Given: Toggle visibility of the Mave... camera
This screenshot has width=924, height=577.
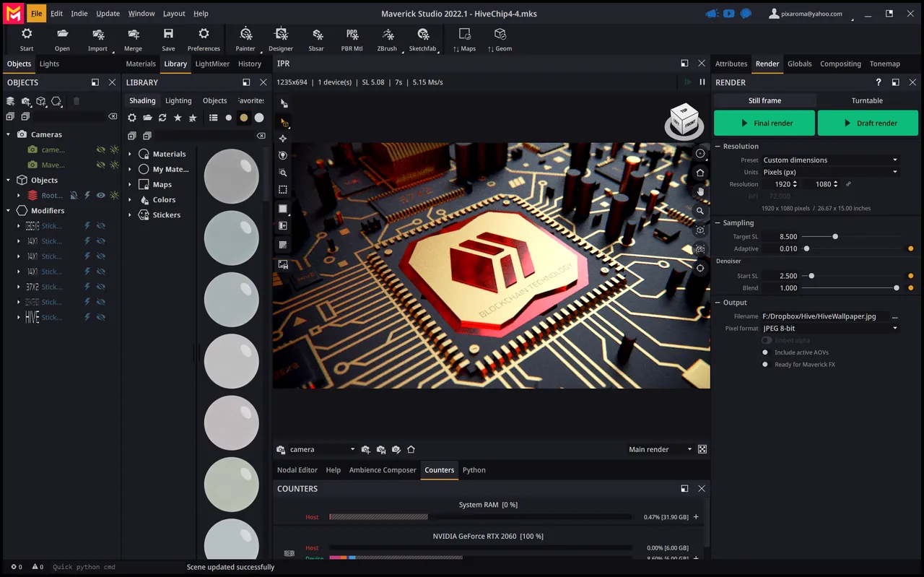Looking at the screenshot, I should tap(101, 165).
